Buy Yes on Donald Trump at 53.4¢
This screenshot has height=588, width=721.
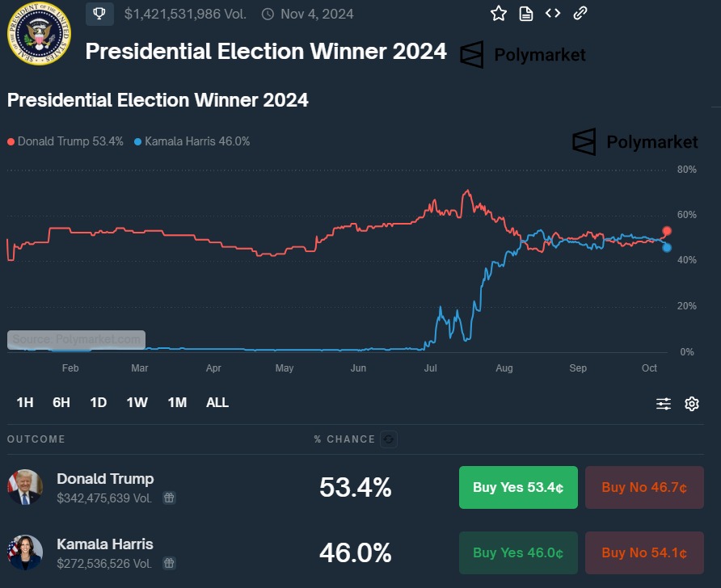pos(518,487)
